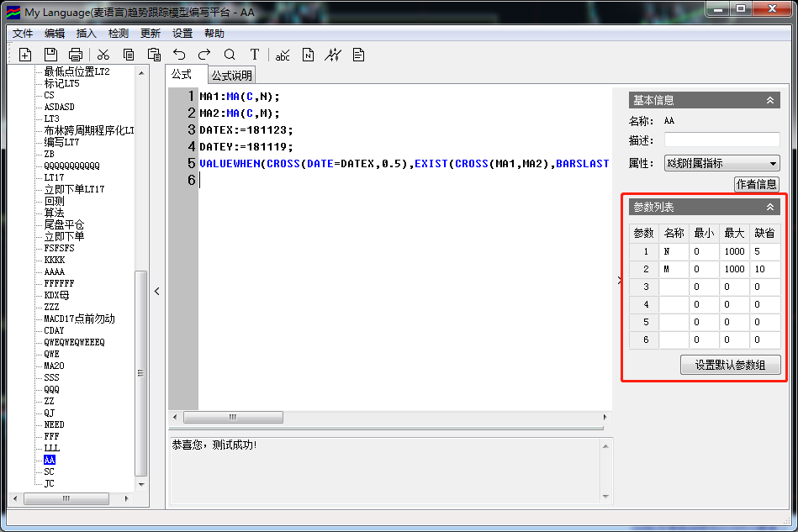Image resolution: width=798 pixels, height=532 pixels.
Task: Open the 检测 menu
Action: tap(119, 34)
